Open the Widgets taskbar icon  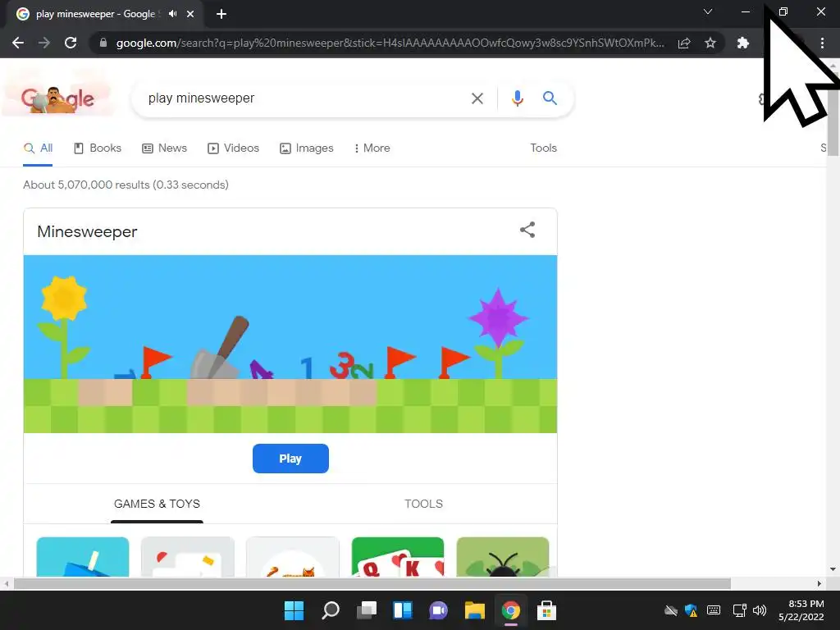point(403,610)
